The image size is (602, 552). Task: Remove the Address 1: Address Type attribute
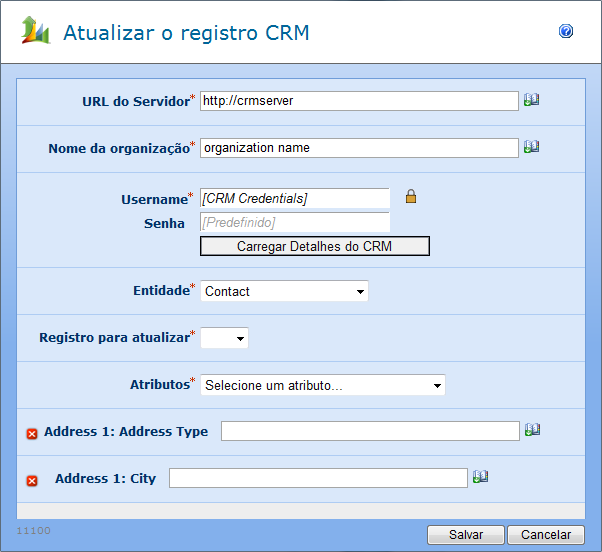coord(31,433)
